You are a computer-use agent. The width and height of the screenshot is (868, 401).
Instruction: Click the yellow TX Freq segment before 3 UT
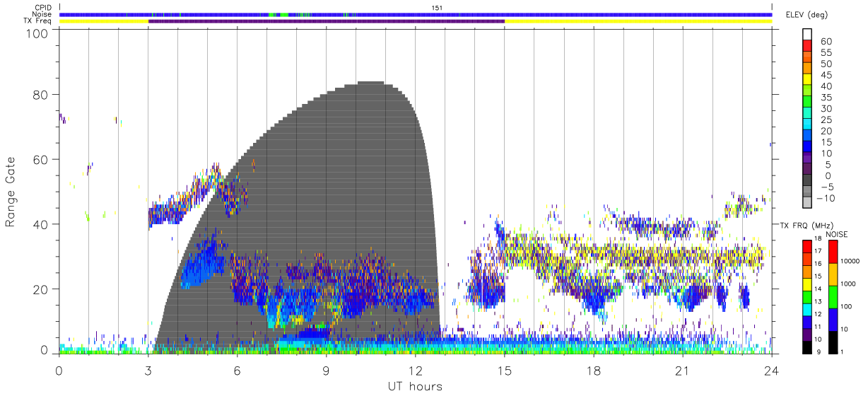(x=104, y=21)
